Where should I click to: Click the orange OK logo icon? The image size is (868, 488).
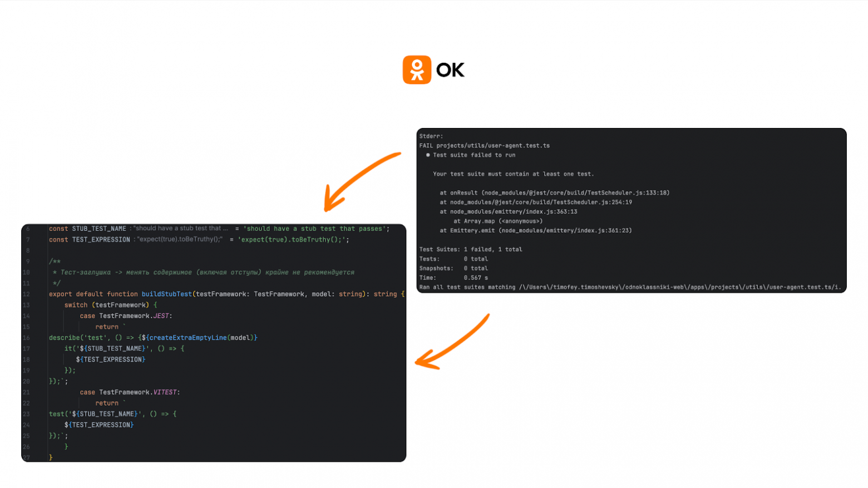[x=417, y=70]
